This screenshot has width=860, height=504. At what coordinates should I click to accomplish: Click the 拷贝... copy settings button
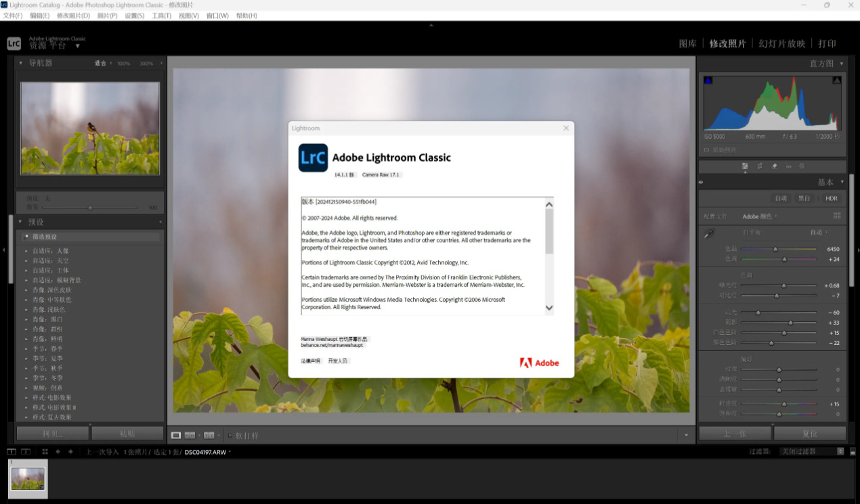click(53, 433)
